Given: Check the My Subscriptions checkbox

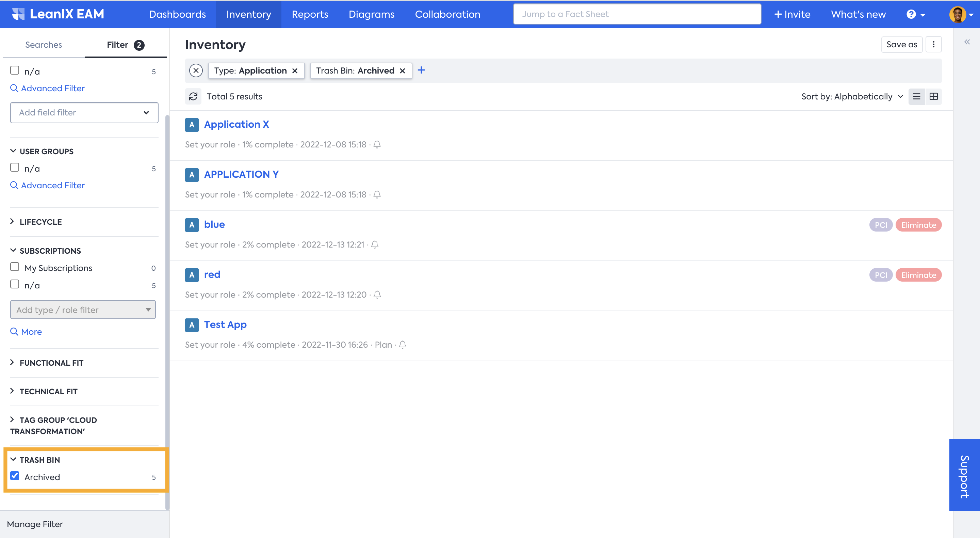Looking at the screenshot, I should [x=15, y=267].
